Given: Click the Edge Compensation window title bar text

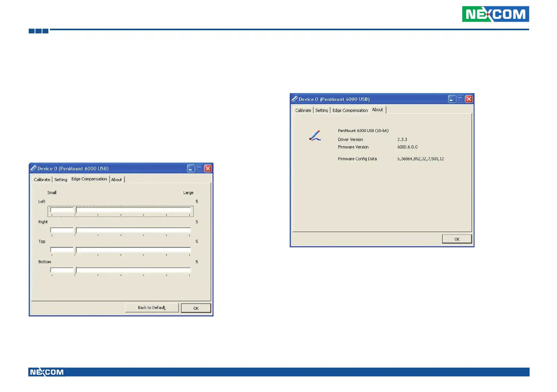Looking at the screenshot, I should [73, 169].
